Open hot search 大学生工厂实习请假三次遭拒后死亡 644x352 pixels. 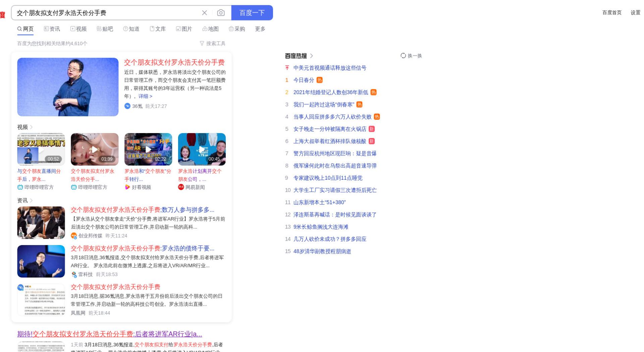pyautogui.click(x=335, y=190)
